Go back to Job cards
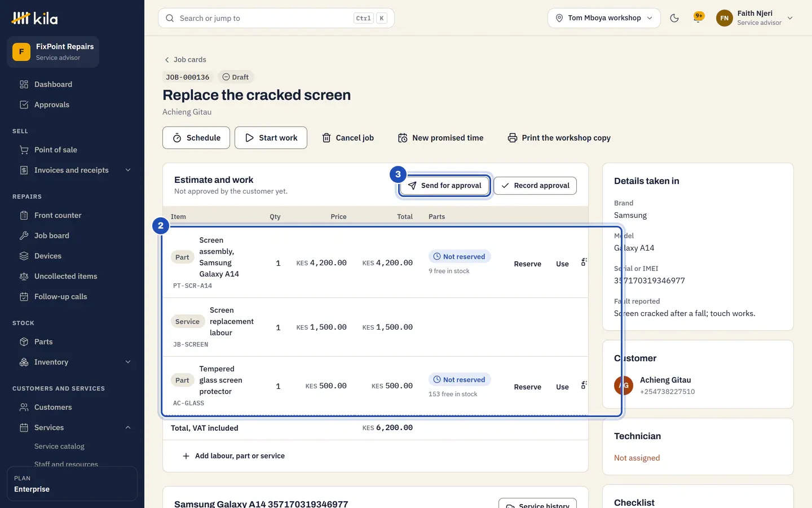Screen dimensions: 812x508 [x=185, y=59]
